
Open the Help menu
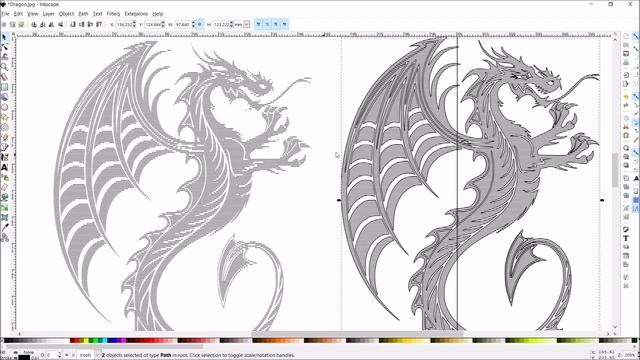click(x=158, y=14)
